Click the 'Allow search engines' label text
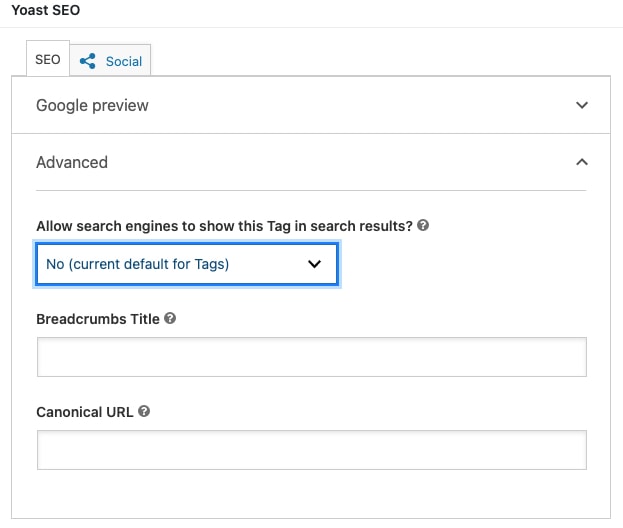The height and width of the screenshot is (528, 623). [224, 226]
